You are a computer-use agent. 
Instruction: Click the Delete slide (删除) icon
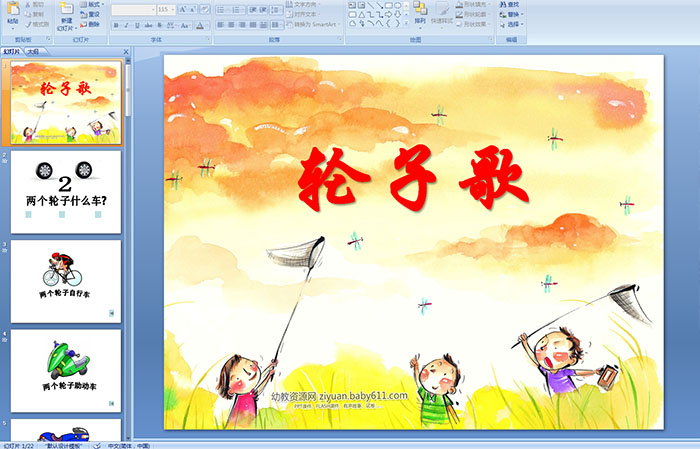93,25
